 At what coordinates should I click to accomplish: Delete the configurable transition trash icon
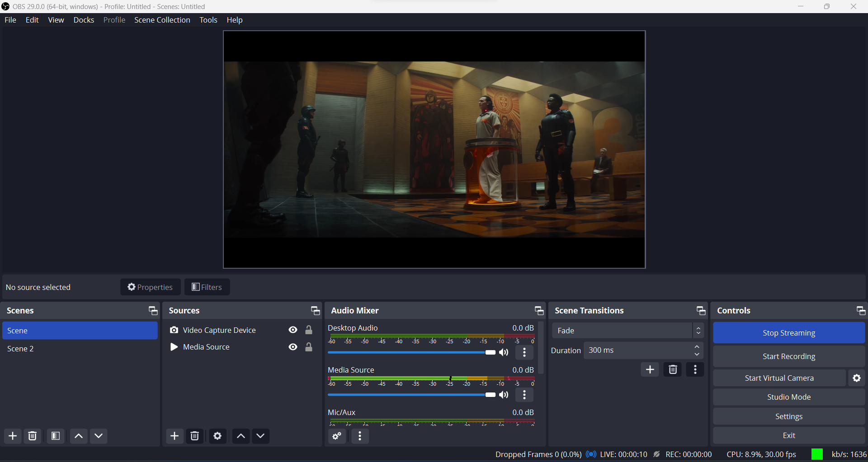point(673,369)
